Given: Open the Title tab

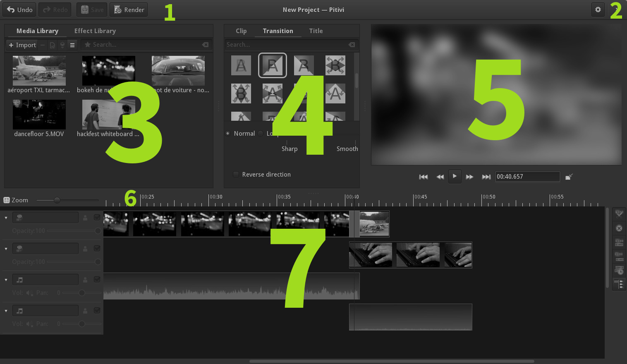Looking at the screenshot, I should [x=316, y=31].
